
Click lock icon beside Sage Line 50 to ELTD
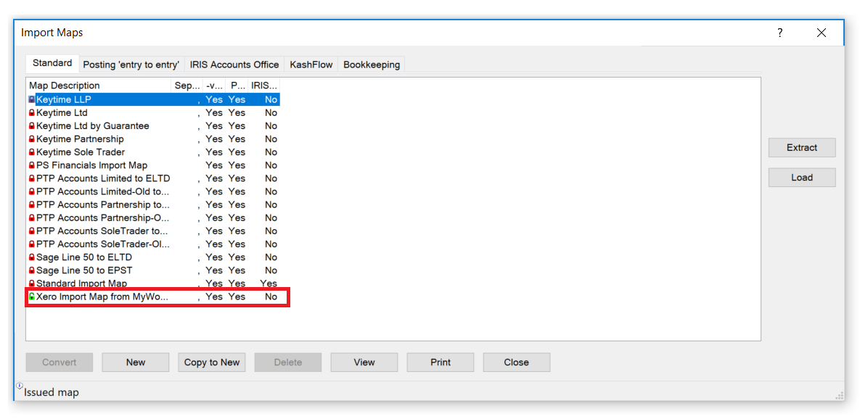coord(31,257)
